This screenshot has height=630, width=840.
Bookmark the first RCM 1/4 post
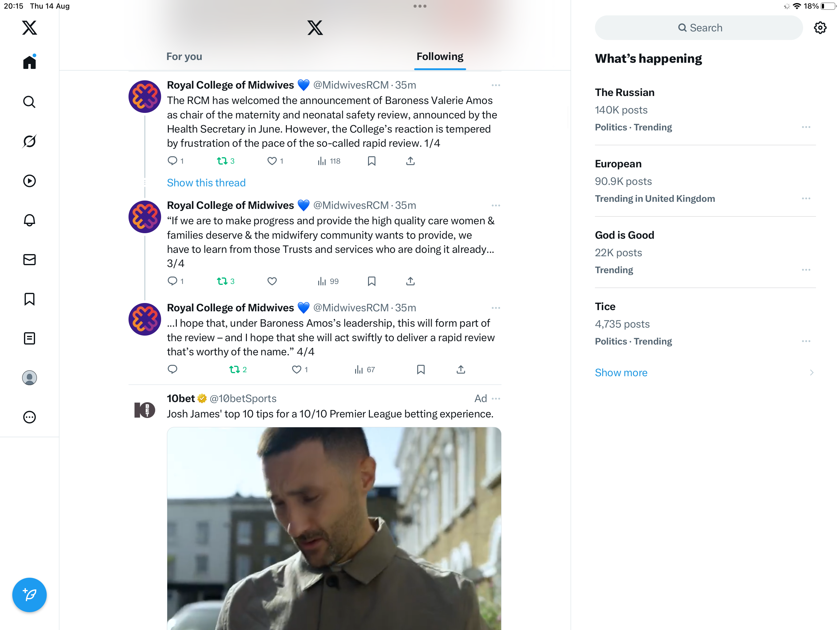(x=371, y=161)
